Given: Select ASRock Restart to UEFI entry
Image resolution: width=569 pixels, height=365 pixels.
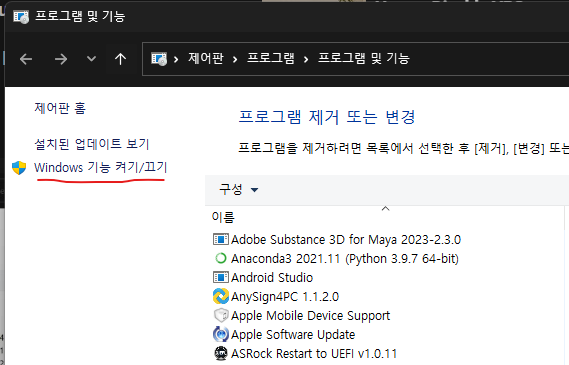Looking at the screenshot, I should (x=314, y=354).
